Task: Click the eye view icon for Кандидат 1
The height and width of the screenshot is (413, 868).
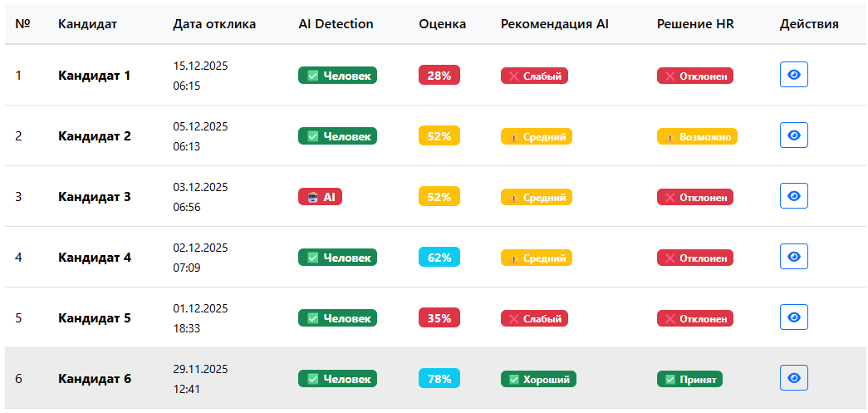Action: (793, 75)
